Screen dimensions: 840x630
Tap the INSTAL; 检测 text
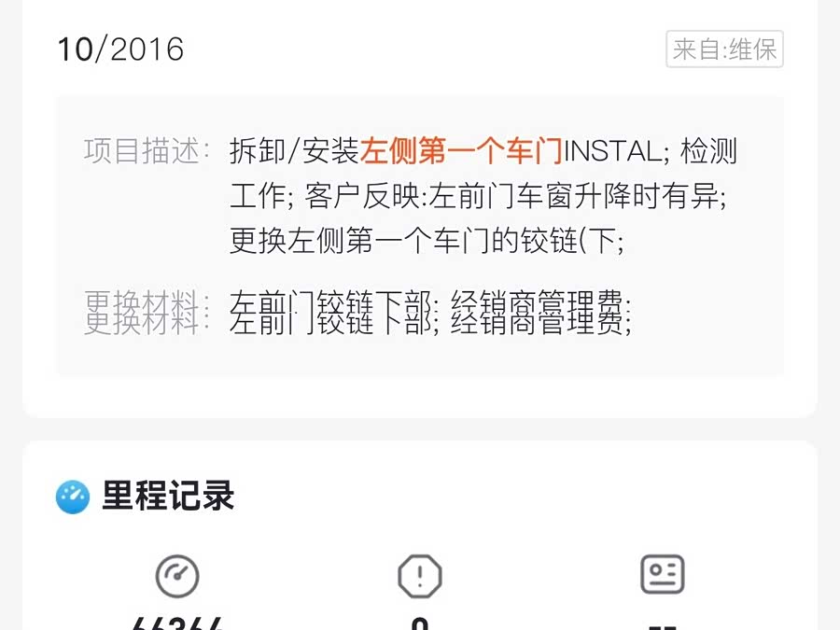point(651,150)
